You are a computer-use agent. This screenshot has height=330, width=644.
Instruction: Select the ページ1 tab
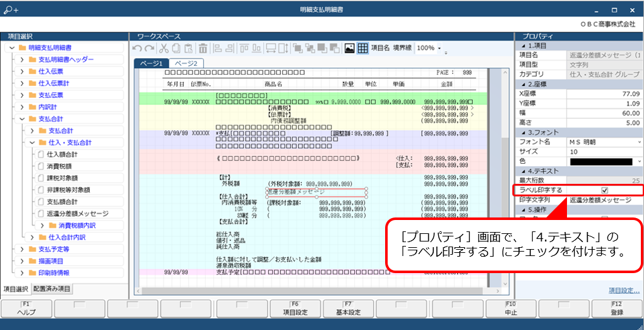click(x=152, y=63)
